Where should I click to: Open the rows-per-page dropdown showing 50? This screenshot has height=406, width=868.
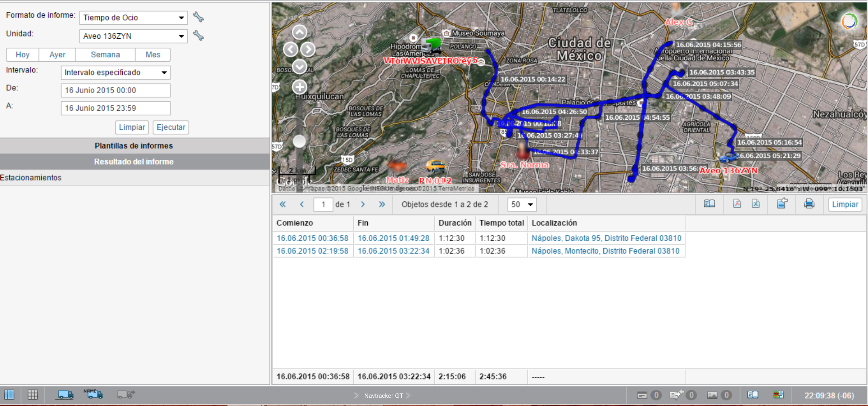522,204
